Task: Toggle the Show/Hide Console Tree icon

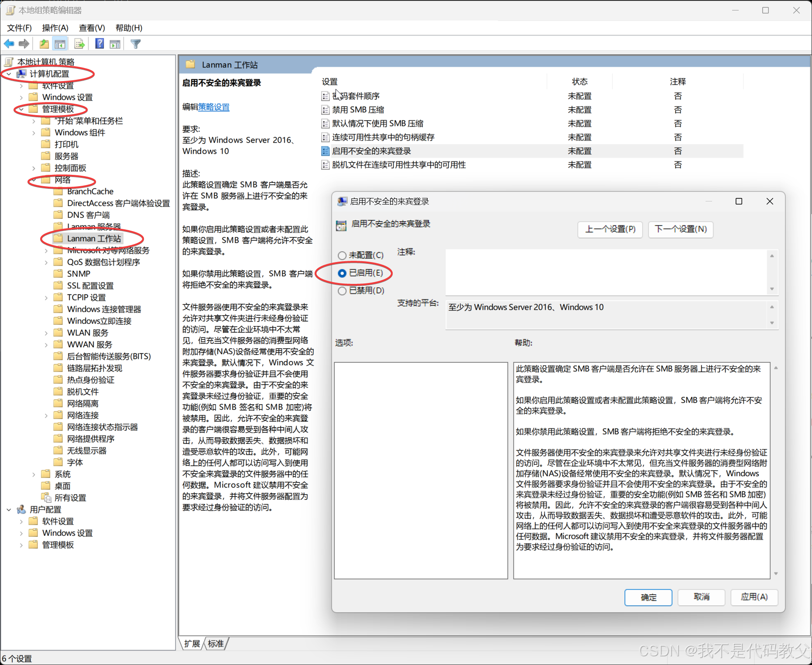Action: point(60,44)
